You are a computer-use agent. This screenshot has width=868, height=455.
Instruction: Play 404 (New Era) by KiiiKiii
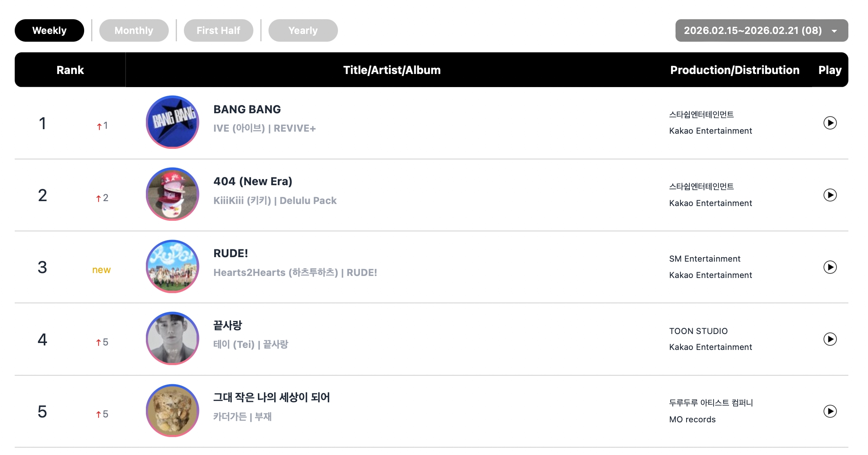click(x=830, y=195)
